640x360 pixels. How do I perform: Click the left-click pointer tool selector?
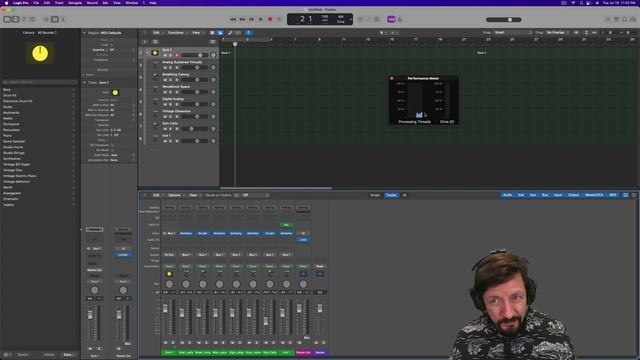(383, 33)
